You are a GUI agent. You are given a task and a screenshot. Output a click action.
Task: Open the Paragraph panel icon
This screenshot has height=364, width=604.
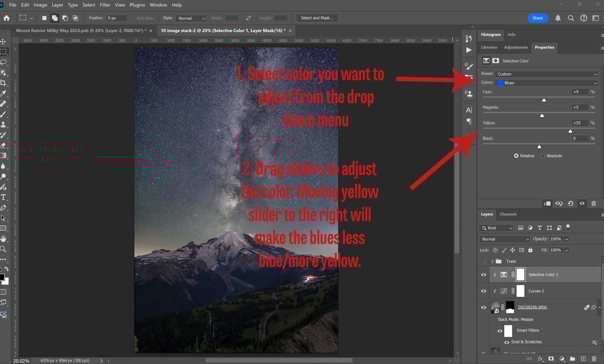(469, 121)
